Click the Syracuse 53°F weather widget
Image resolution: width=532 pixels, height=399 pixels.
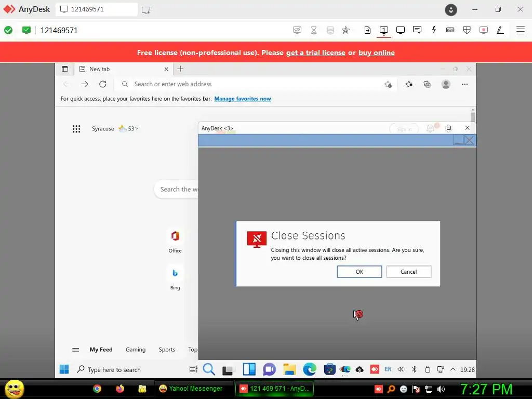point(115,129)
